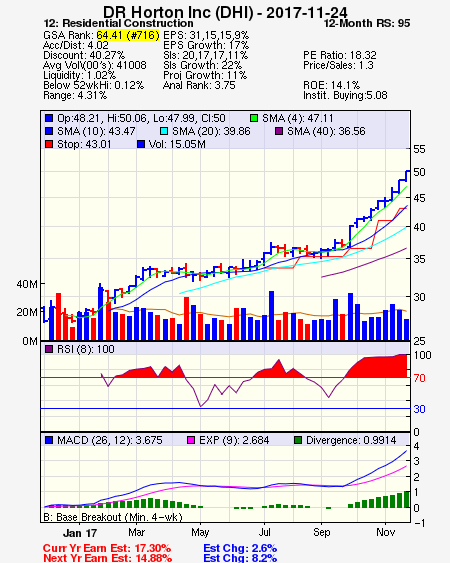Screen dimensions: 450x563
Task: Click the 'Stop: 43.01' legend text
Action: pyautogui.click(x=84, y=144)
